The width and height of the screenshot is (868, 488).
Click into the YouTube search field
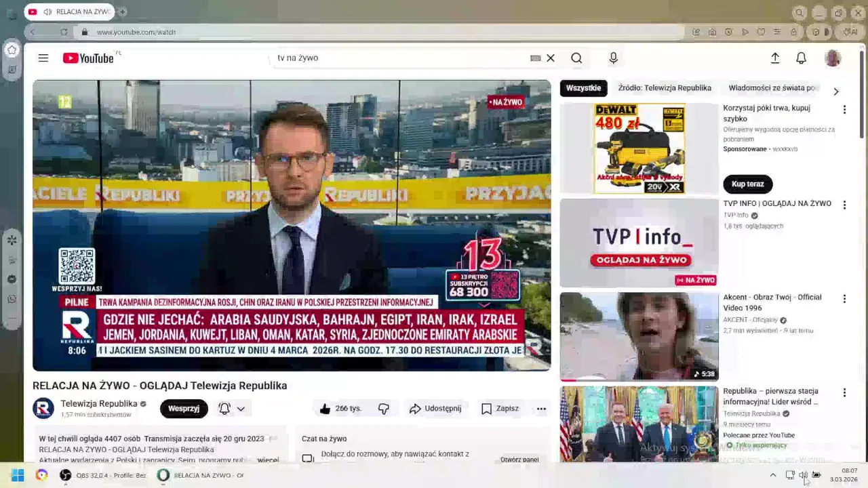click(400, 58)
